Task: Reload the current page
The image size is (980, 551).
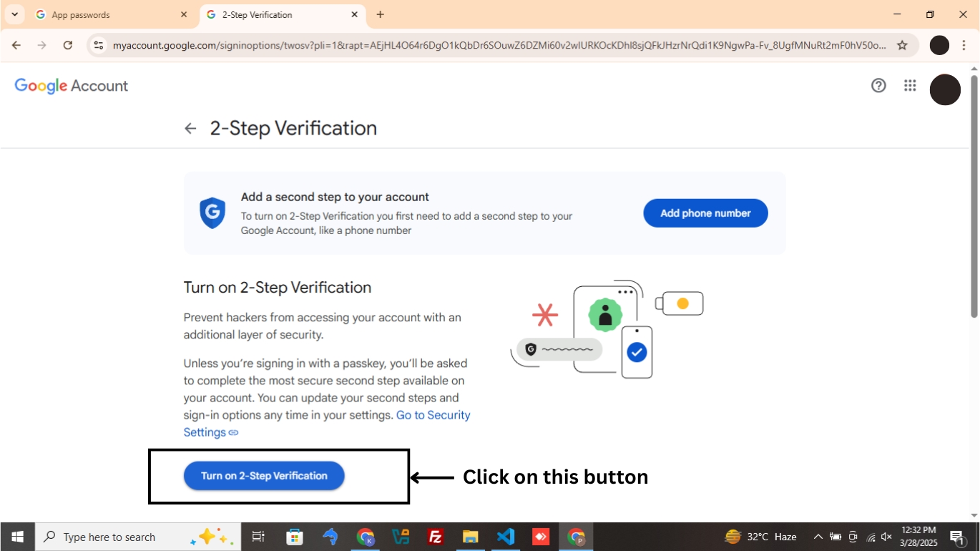Action: (x=68, y=45)
